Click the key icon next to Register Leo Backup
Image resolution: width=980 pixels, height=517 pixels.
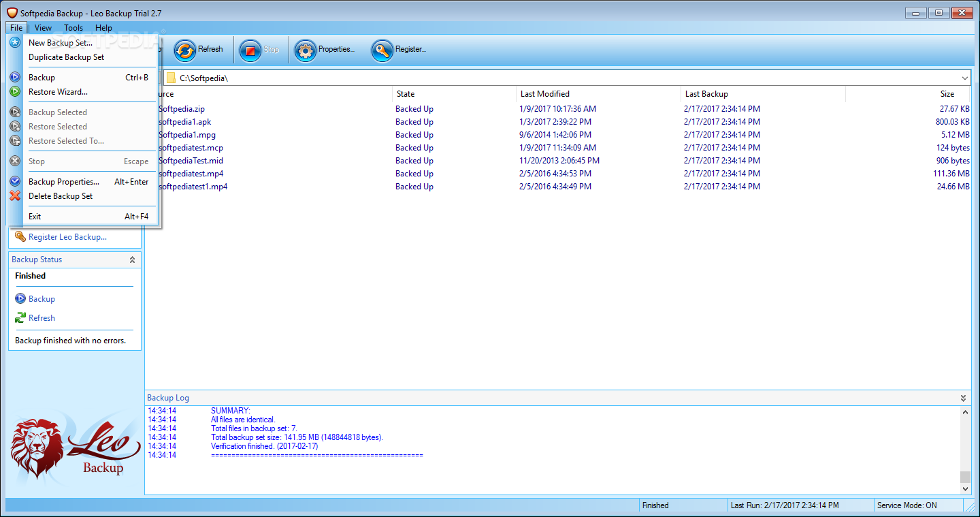click(20, 236)
